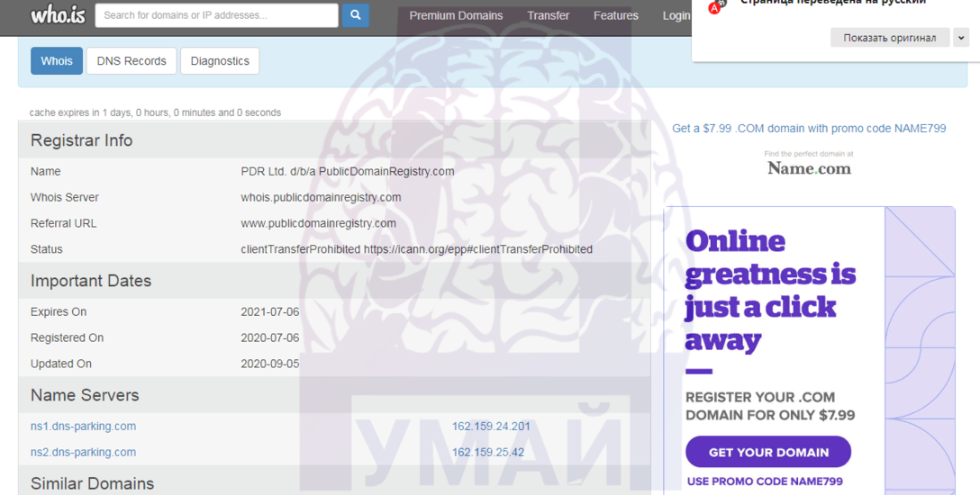Open Premium Domains menu item
The image size is (980, 495).
456,15
